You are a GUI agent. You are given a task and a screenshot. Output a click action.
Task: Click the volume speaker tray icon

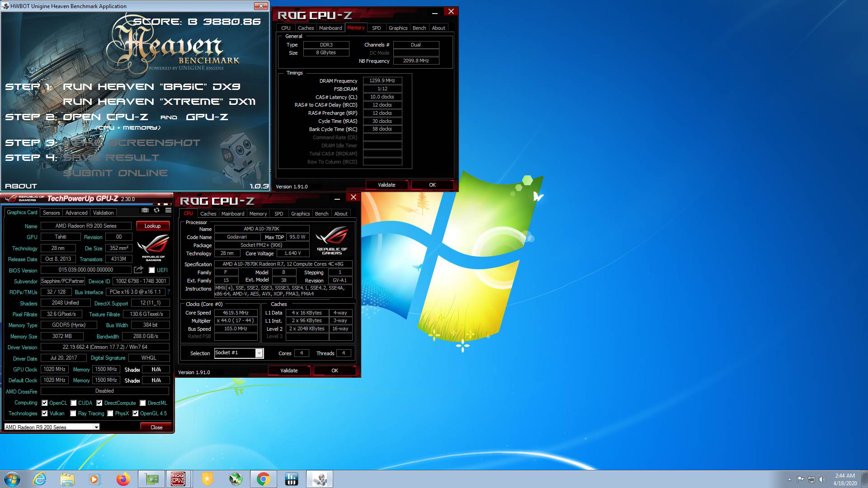tap(822, 479)
